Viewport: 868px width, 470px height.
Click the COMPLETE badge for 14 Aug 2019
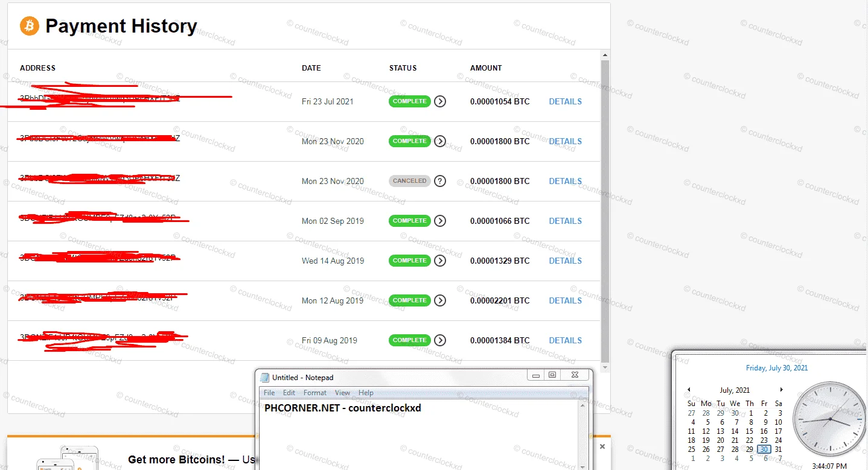tap(410, 261)
